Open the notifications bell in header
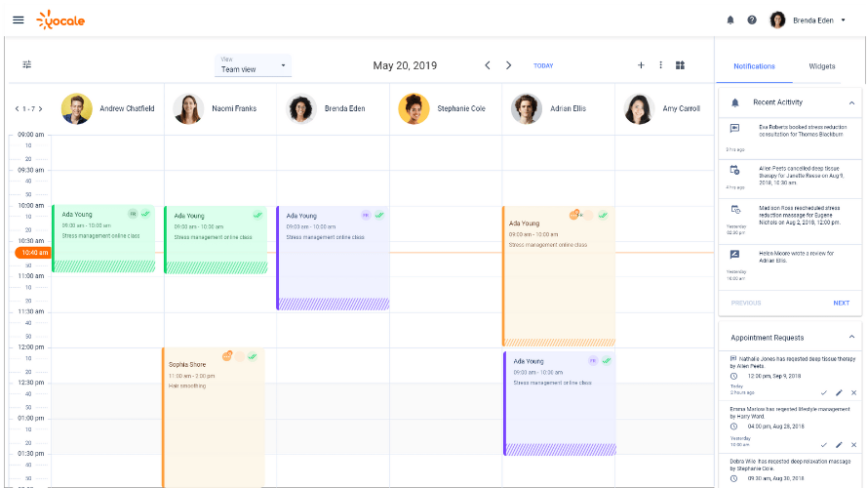 [730, 20]
